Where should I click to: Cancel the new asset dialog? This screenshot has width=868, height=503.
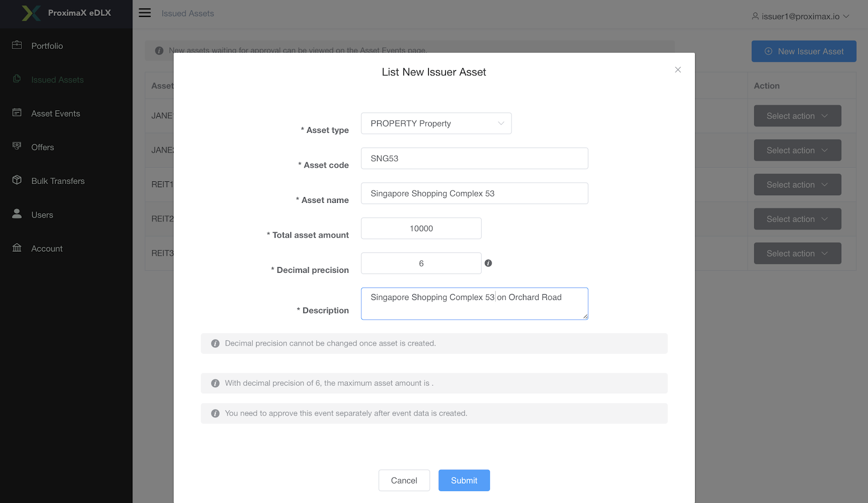(x=404, y=480)
